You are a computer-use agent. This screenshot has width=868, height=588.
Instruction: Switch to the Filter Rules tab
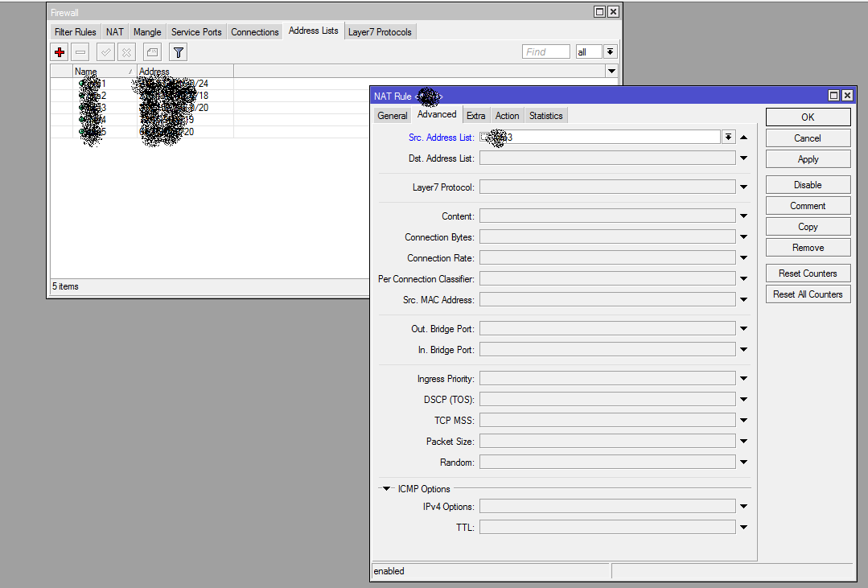75,32
